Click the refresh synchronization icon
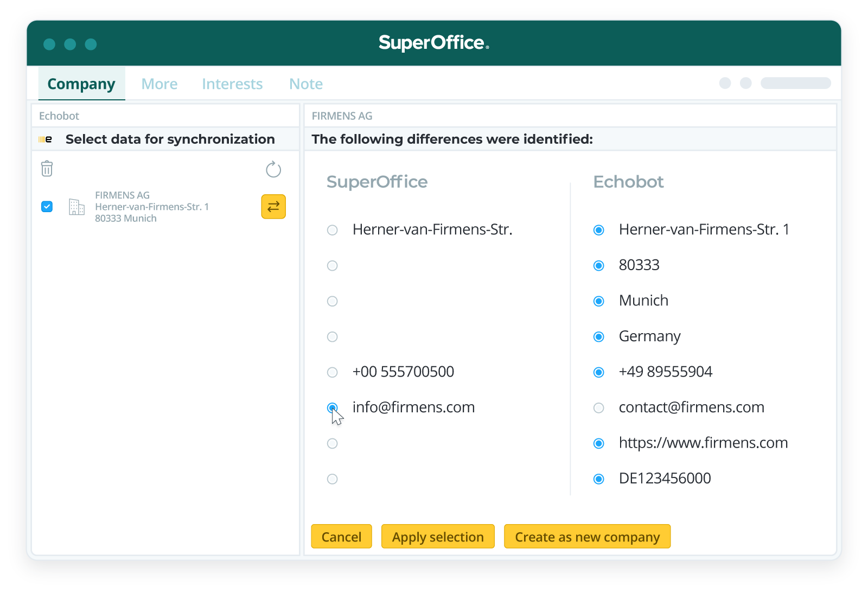Image resolution: width=868 pixels, height=593 pixels. 273,169
